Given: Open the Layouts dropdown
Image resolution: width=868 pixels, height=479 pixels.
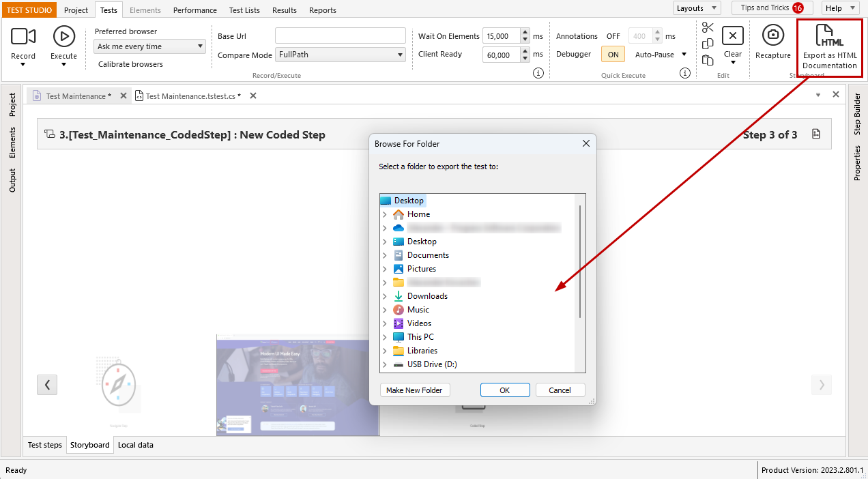Looking at the screenshot, I should tap(697, 8).
